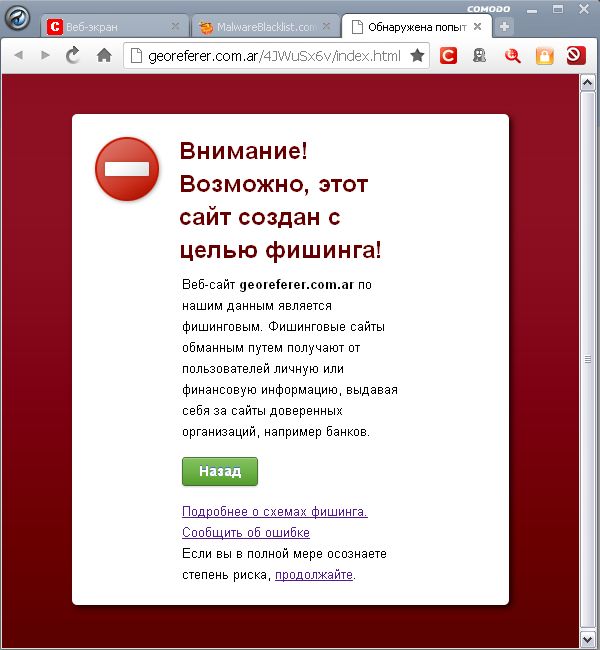Go to the home page
Image resolution: width=600 pixels, height=650 pixels.
103,56
